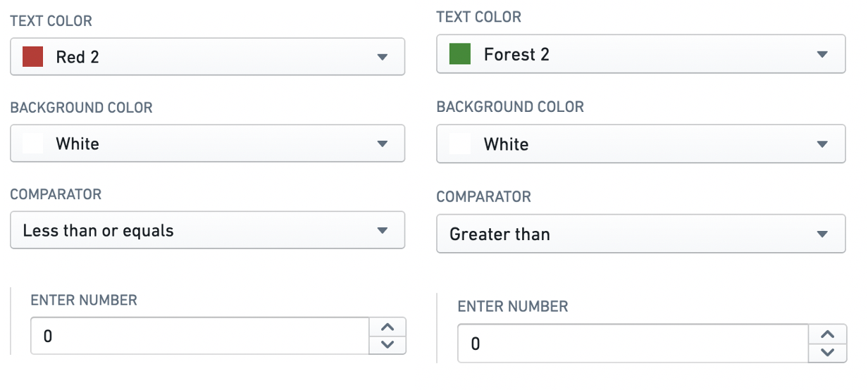Click white swatch in left background color
The width and height of the screenshot is (868, 390).
pyautogui.click(x=33, y=144)
